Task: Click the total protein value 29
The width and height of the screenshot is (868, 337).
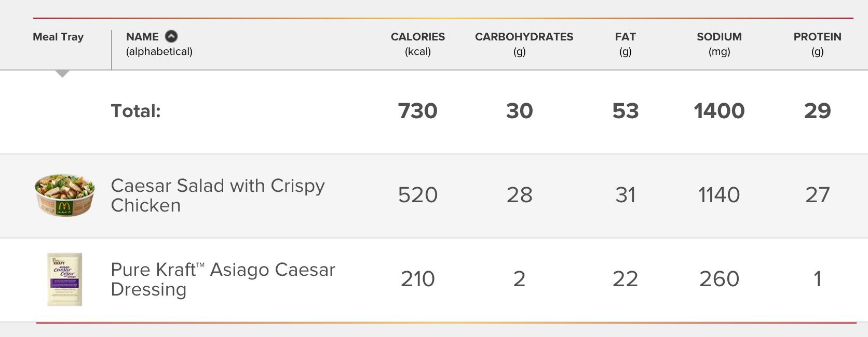Action: (818, 111)
